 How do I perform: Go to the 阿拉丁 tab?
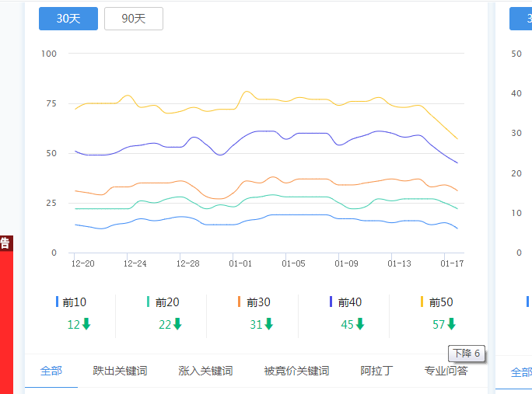[376, 371]
